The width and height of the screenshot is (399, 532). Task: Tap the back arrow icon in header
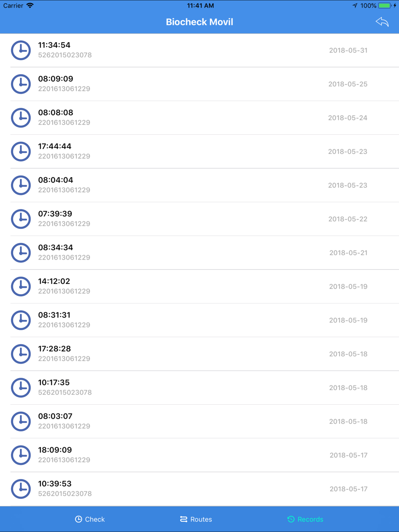tap(382, 22)
